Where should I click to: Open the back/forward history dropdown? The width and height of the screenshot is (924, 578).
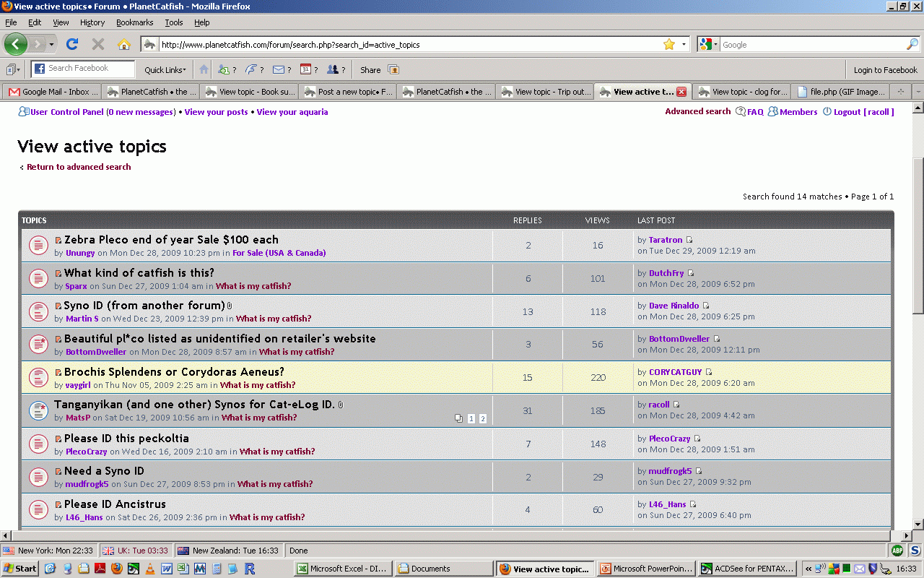51,44
